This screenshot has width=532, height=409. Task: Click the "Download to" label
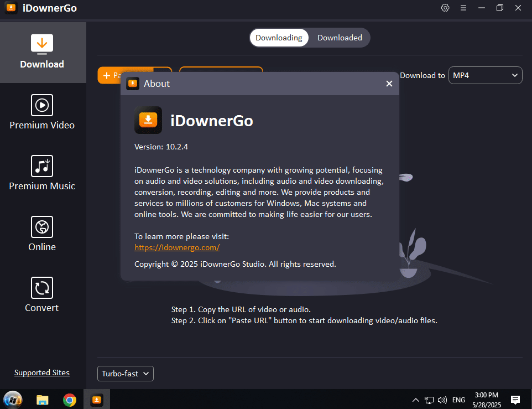[423, 75]
